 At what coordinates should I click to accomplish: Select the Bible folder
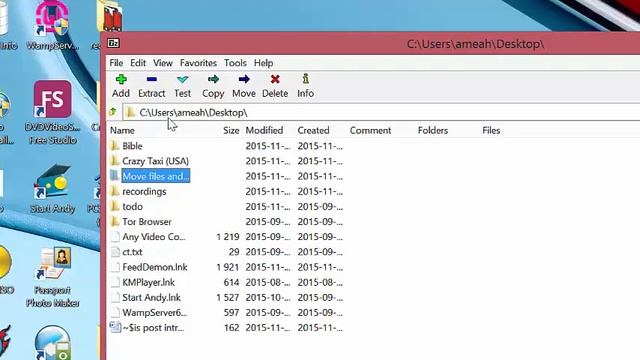[132, 146]
